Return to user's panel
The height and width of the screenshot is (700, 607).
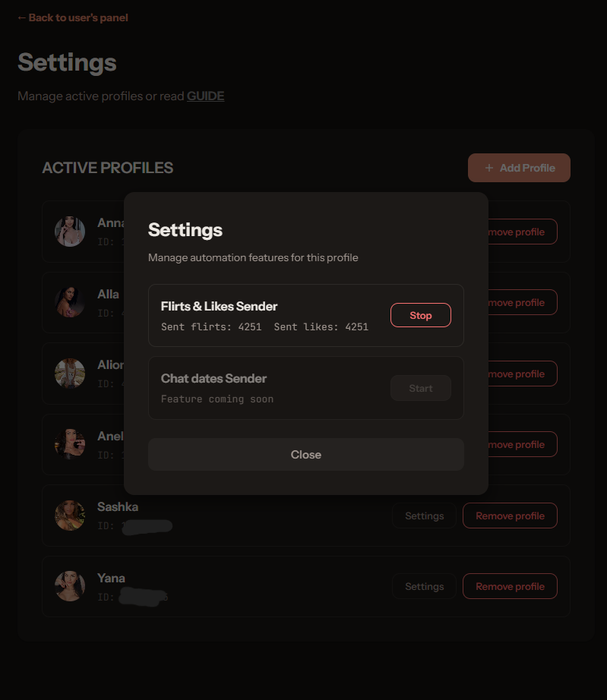pyautogui.click(x=72, y=17)
